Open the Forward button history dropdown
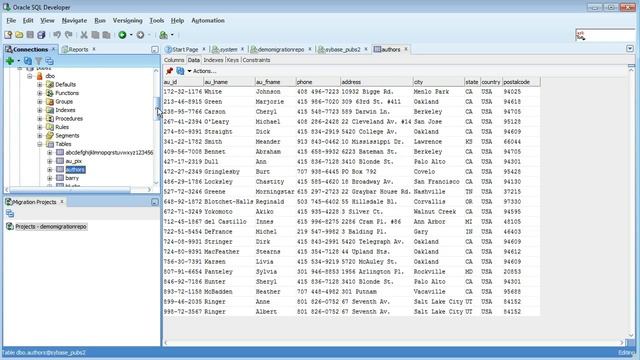Viewport: 640px width, 360px height. (149, 35)
